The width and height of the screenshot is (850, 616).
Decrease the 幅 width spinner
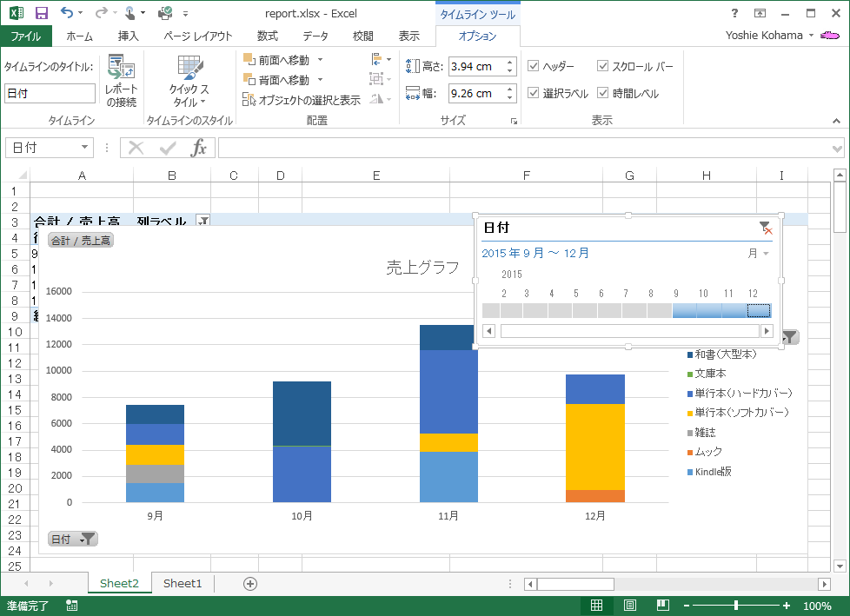(x=509, y=97)
